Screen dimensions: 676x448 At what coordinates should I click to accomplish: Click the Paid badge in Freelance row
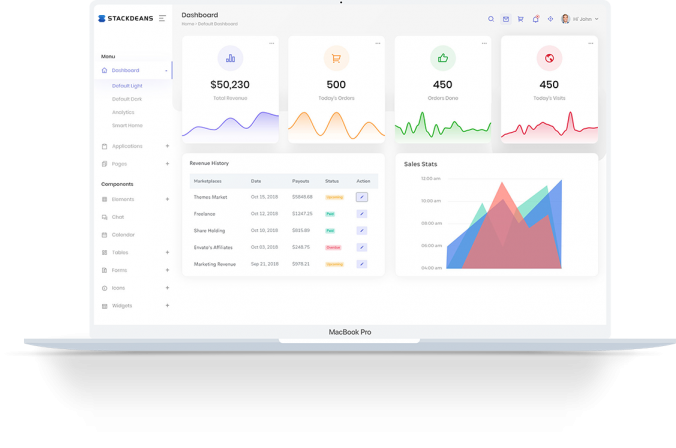pos(330,214)
